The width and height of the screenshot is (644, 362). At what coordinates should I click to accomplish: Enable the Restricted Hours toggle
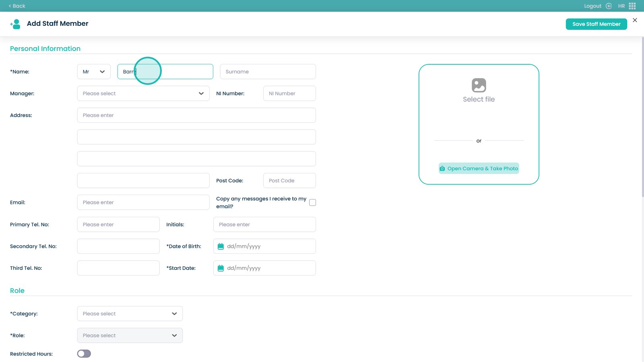(84, 354)
